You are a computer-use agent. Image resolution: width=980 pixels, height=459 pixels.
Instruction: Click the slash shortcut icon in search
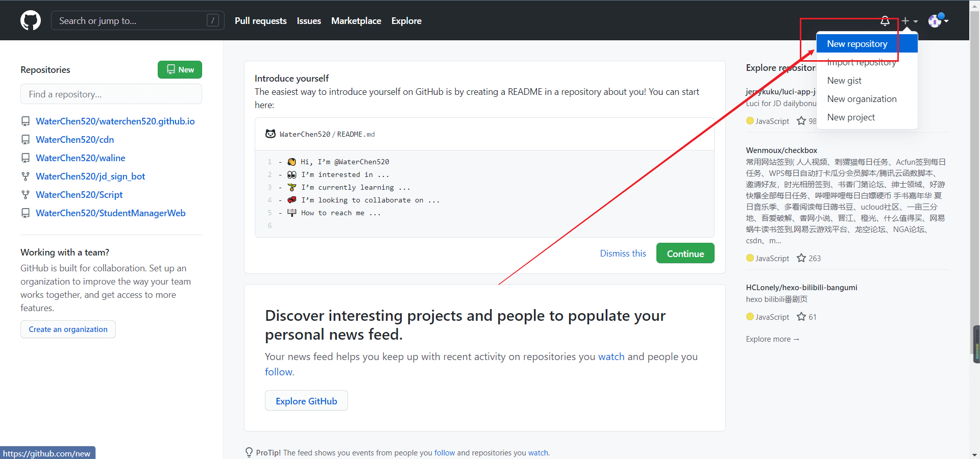[x=213, y=20]
